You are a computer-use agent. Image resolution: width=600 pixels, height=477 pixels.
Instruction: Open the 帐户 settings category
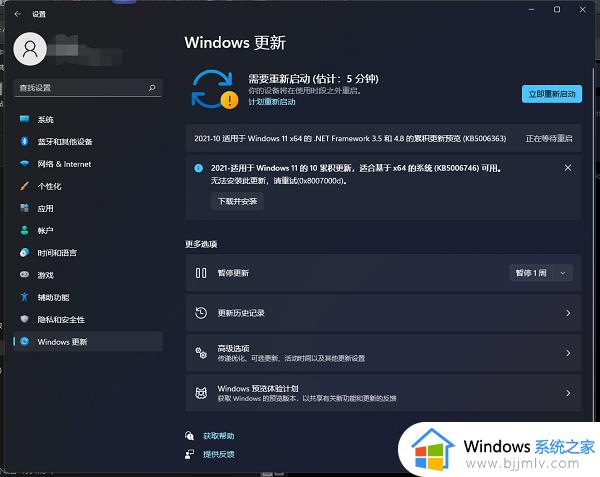click(88, 230)
